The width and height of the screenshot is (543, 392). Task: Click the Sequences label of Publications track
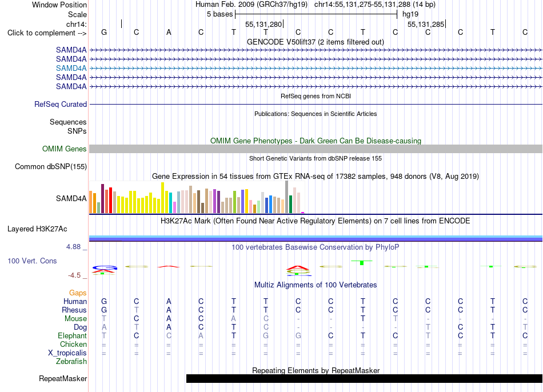click(68, 122)
